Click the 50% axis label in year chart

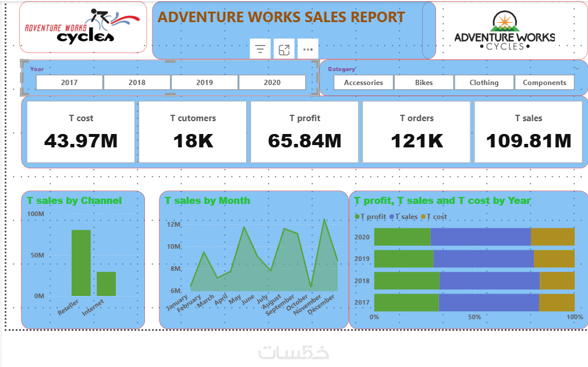point(474,317)
